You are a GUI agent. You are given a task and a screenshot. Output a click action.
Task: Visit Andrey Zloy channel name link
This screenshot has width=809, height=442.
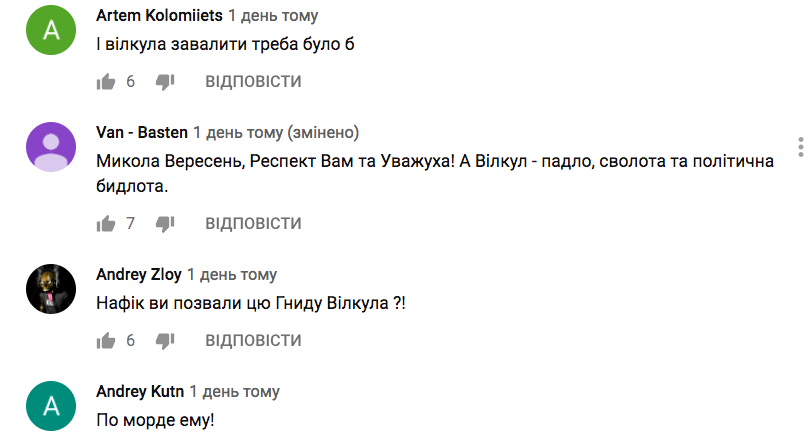tap(139, 274)
